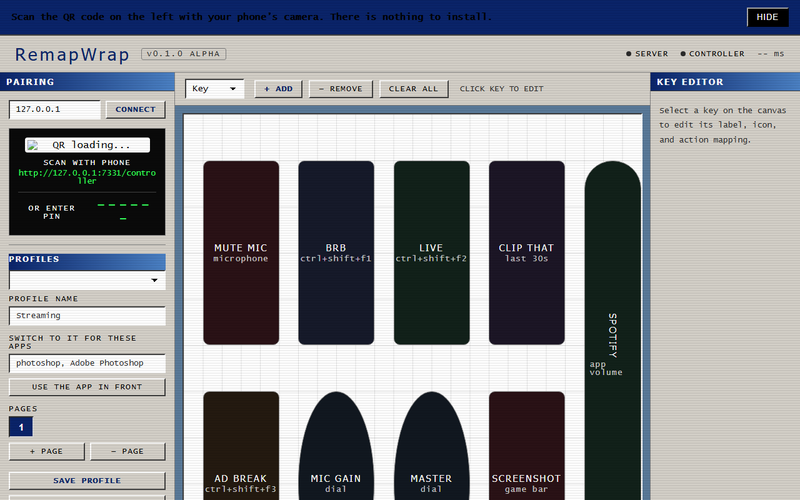Screen dimensions: 800x500
Task: Click the KEY EDITOR panel header
Action: pos(725,82)
